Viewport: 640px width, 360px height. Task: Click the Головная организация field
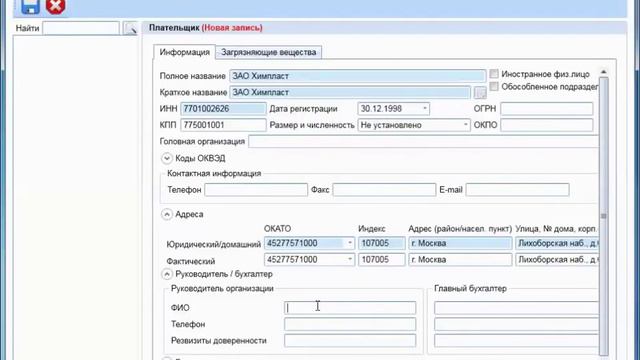tap(424, 141)
